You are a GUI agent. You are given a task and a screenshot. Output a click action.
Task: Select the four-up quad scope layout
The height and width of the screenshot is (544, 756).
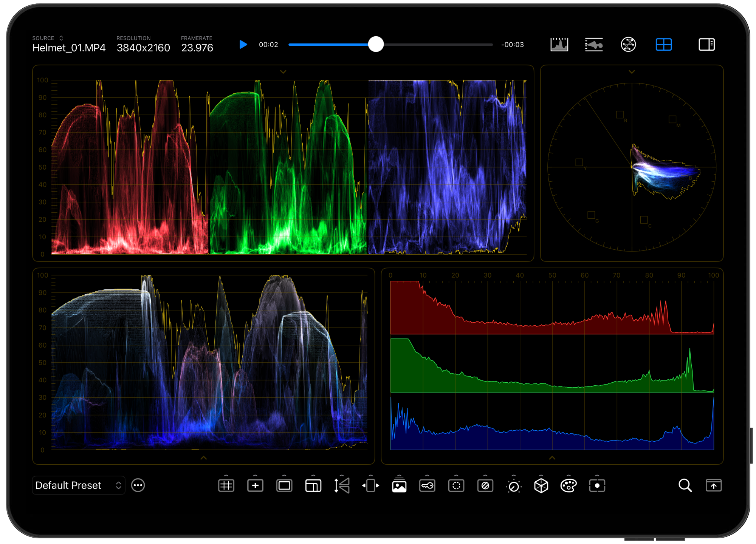click(x=663, y=45)
